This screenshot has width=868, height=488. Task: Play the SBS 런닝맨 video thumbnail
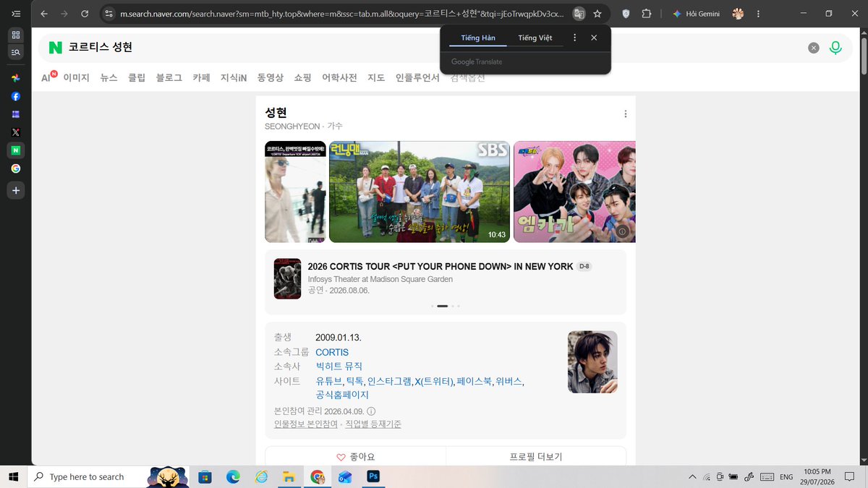coord(420,192)
